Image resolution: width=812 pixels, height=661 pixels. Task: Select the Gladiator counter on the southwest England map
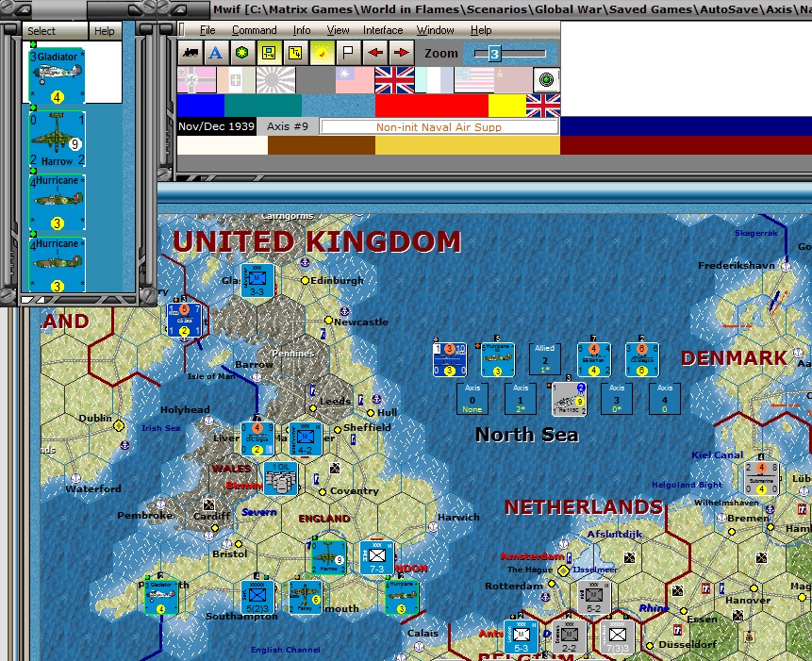tap(161, 597)
